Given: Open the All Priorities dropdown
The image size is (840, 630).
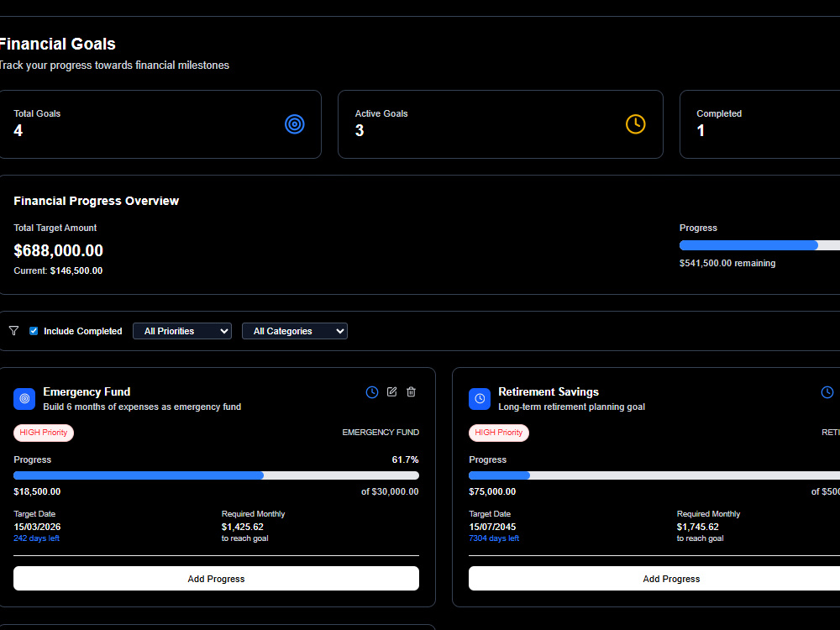Looking at the screenshot, I should (x=182, y=331).
